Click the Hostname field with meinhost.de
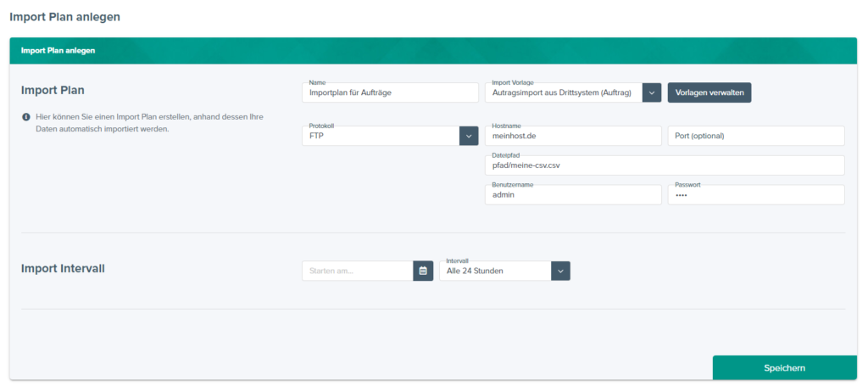The height and width of the screenshot is (386, 868). tap(572, 136)
